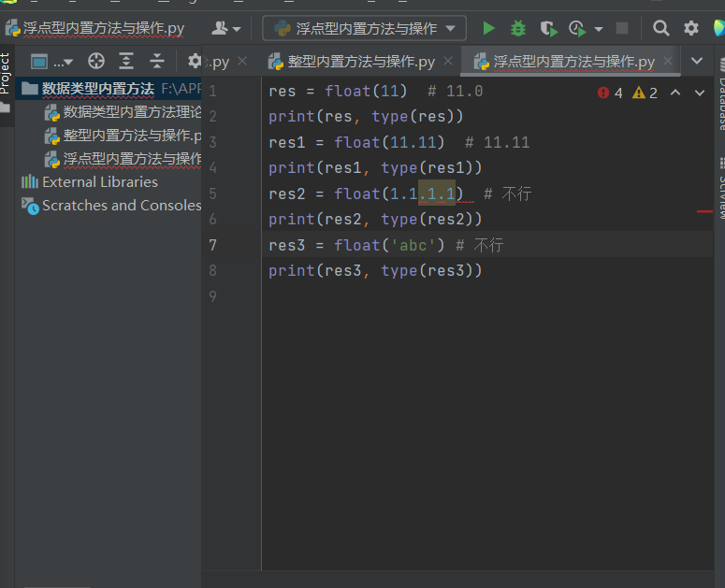Click the Collapse All icon in Project panel
725x588 pixels.
click(157, 61)
